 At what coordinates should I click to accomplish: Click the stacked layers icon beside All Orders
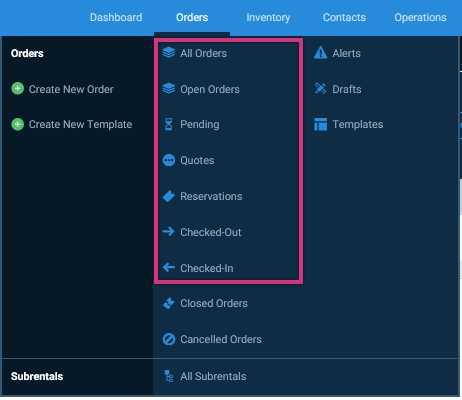(169, 53)
